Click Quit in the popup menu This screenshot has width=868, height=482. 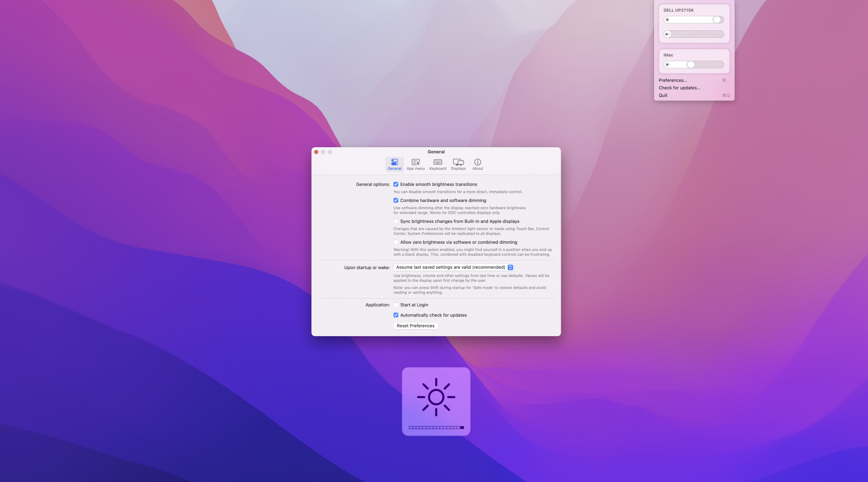663,96
